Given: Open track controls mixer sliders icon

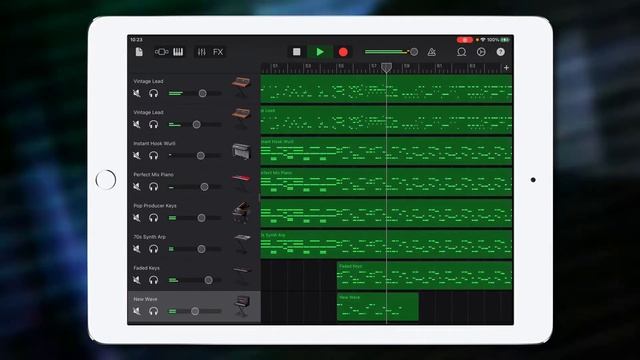Looking at the screenshot, I should 202,52.
